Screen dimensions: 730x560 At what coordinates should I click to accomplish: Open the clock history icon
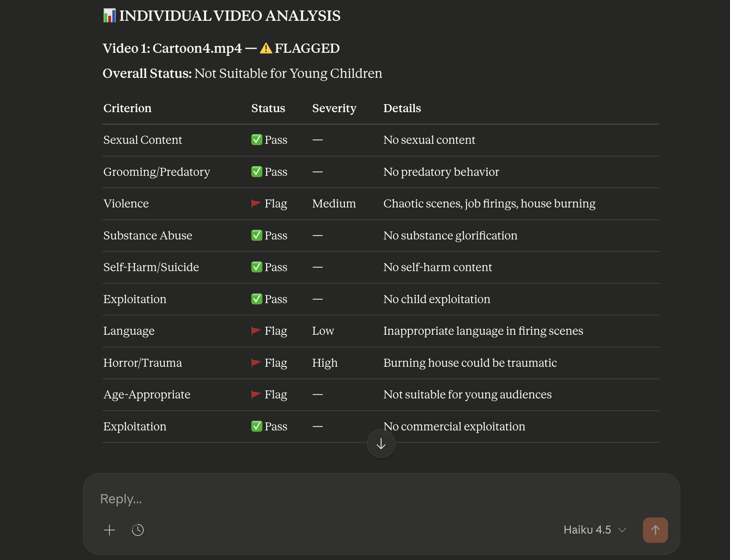pos(137,530)
